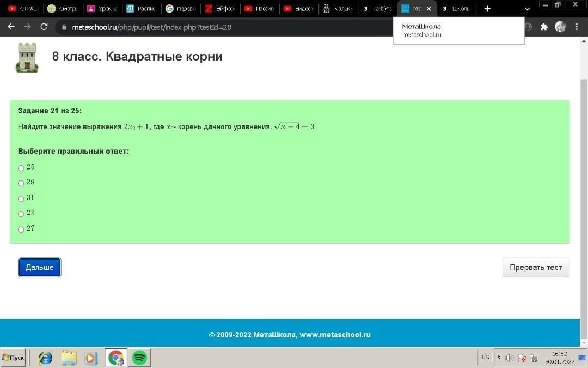Go forward with the browser forward arrow
This screenshot has width=588, height=368.
(27, 27)
